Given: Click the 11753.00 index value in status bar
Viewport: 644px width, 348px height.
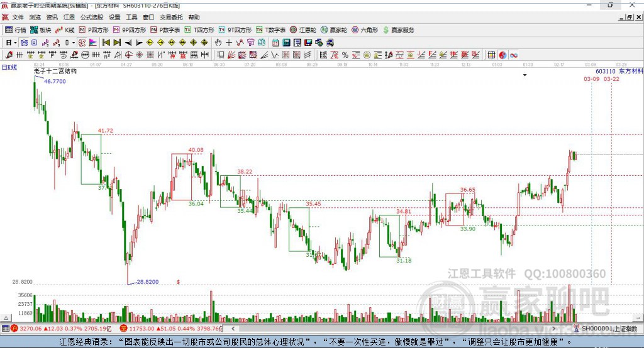Looking at the screenshot, I should [142, 329].
